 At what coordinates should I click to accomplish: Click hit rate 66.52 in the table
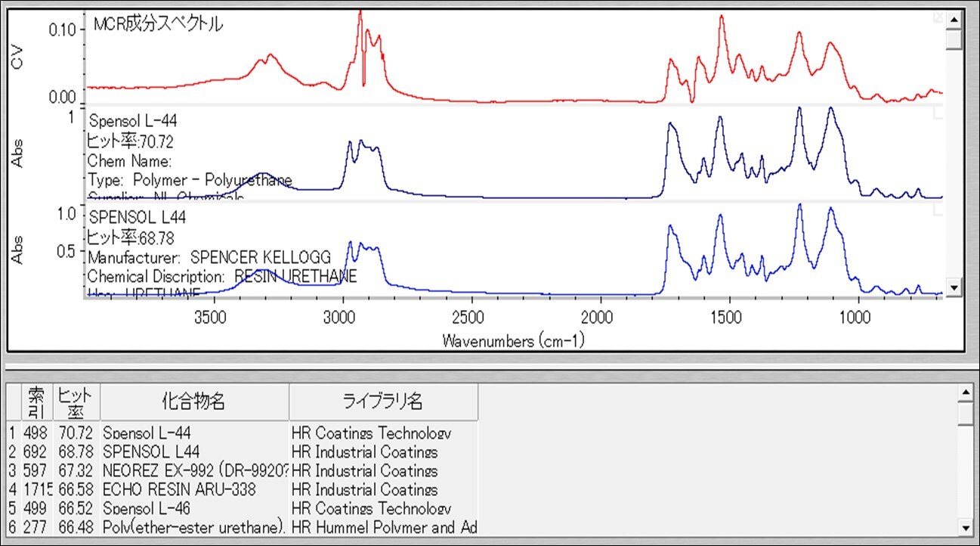[x=76, y=509]
